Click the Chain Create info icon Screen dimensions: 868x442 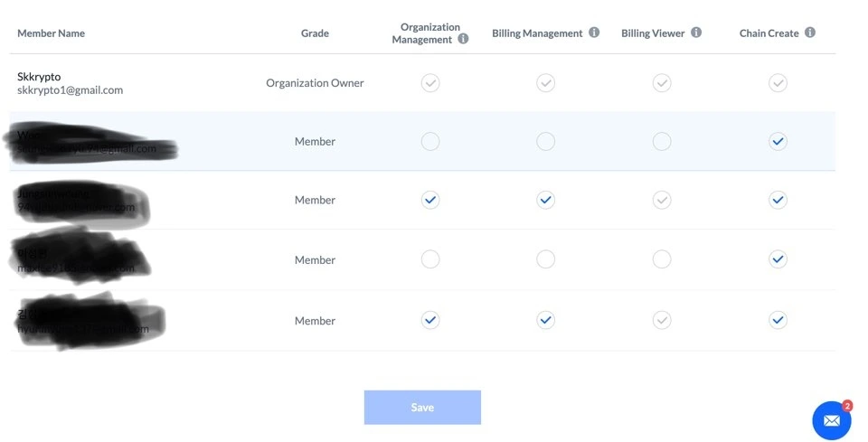point(810,33)
